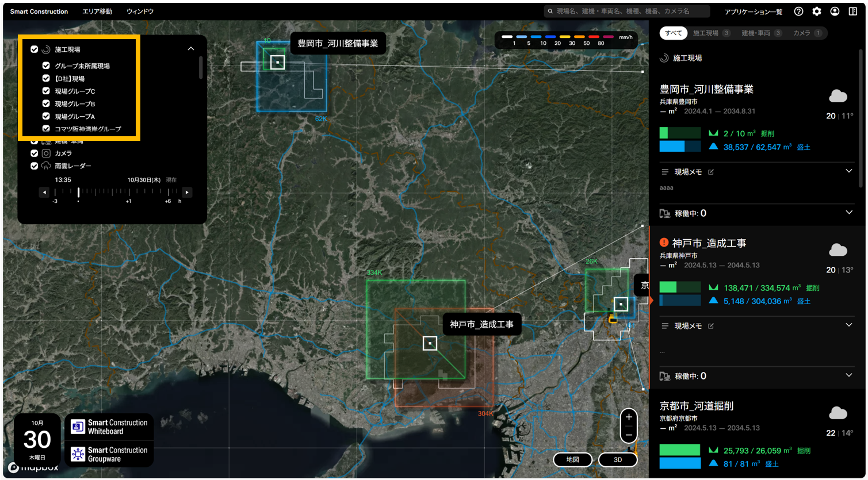Expand 現場メモ under 豊岡市_河川整備事業
The width and height of the screenshot is (868, 480).
[x=848, y=171]
